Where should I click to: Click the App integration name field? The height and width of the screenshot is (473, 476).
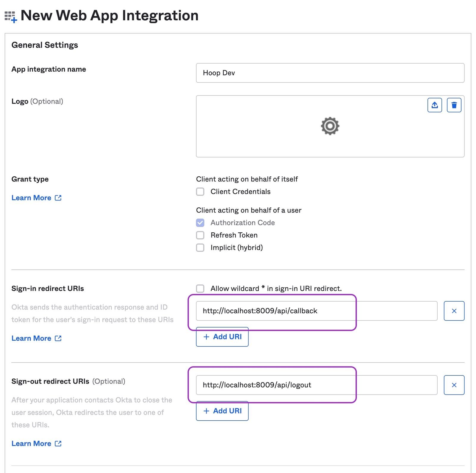[x=330, y=73]
